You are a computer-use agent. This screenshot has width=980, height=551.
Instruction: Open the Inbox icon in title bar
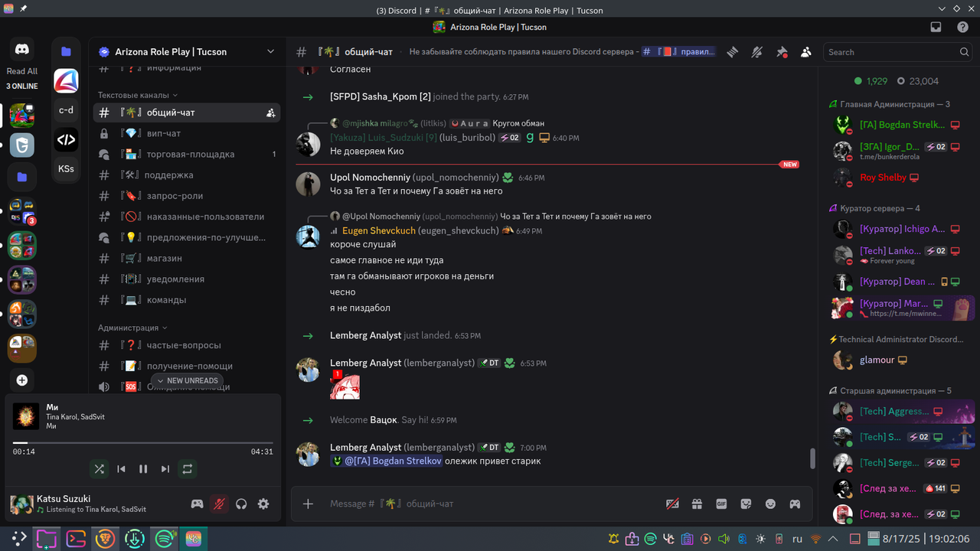(x=936, y=27)
